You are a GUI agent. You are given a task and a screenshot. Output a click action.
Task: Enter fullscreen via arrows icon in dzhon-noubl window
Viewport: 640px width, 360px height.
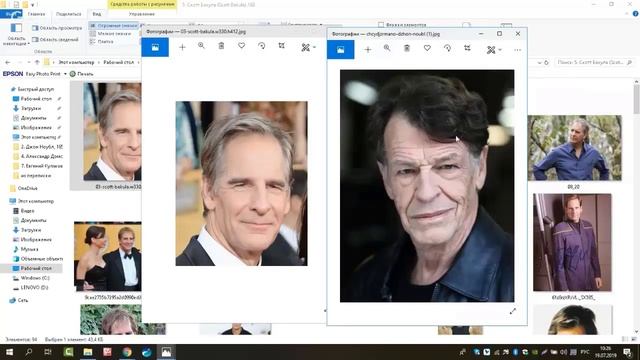tap(513, 311)
